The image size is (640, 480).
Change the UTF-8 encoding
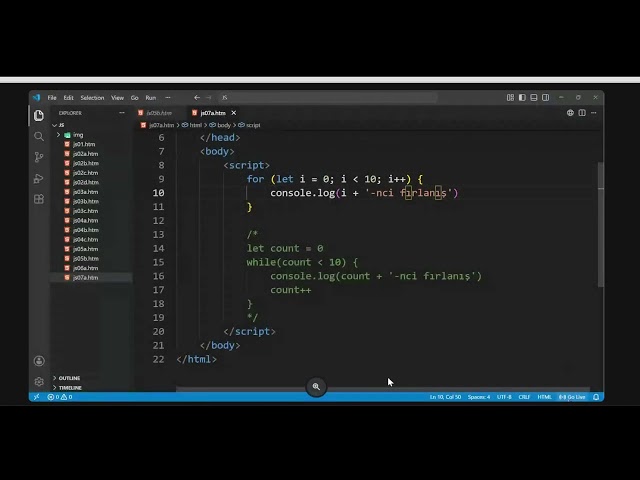click(x=504, y=397)
